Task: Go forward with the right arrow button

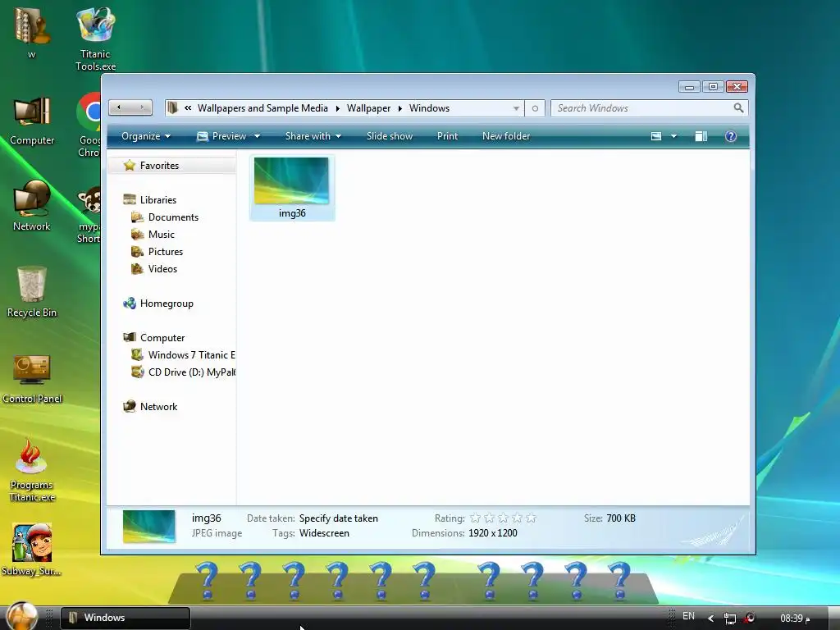Action: point(141,107)
